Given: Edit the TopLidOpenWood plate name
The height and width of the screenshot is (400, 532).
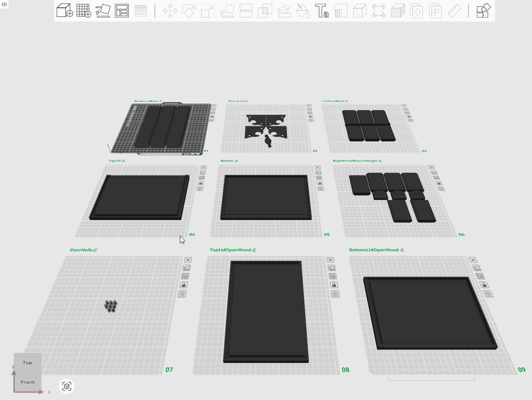Looking at the screenshot, I should click(254, 250).
